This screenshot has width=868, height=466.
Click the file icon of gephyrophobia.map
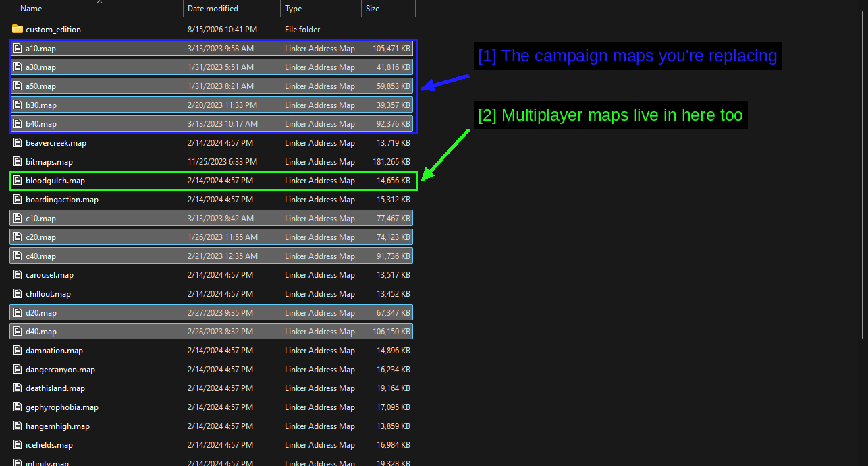click(x=18, y=407)
